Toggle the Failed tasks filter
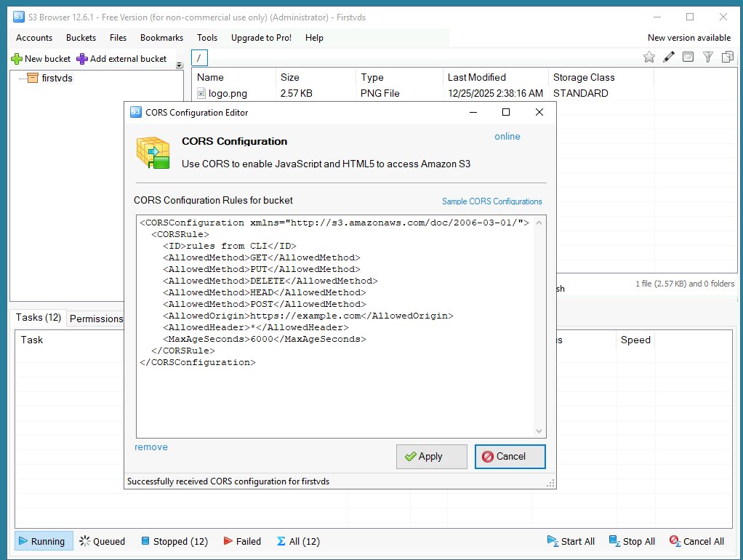The image size is (743, 560). pyautogui.click(x=242, y=541)
